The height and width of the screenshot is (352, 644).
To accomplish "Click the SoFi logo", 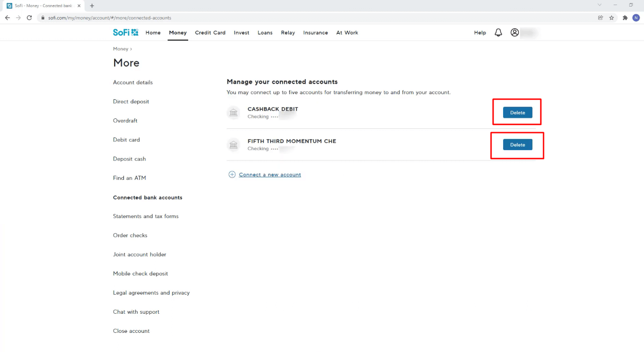I will click(125, 32).
